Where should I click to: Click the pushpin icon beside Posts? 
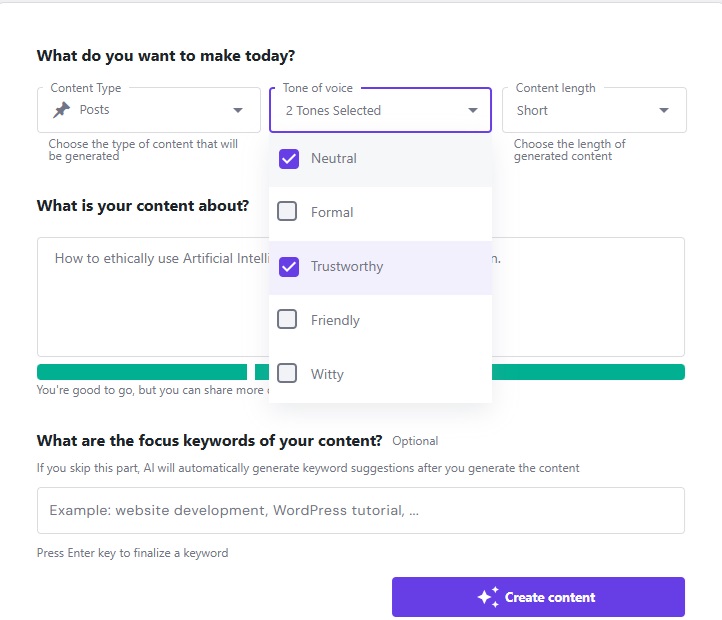point(62,110)
